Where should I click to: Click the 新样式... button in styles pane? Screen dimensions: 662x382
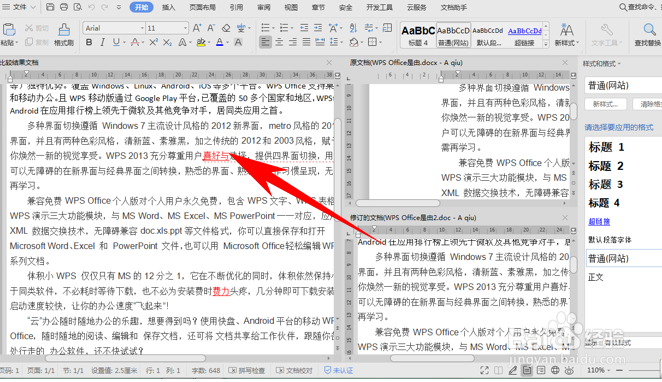605,104
